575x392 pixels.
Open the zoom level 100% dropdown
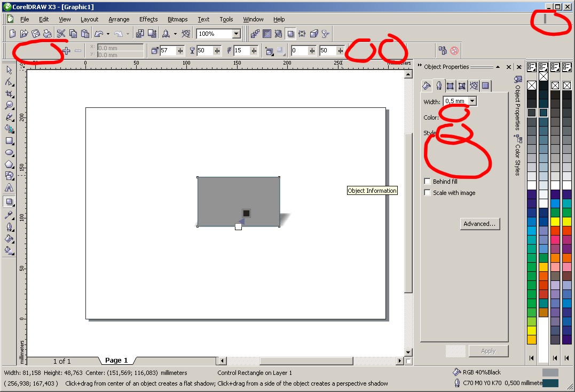(x=236, y=34)
